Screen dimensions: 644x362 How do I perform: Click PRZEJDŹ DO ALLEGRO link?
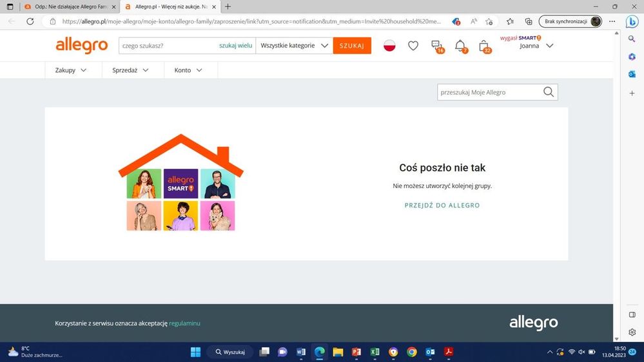coord(442,205)
